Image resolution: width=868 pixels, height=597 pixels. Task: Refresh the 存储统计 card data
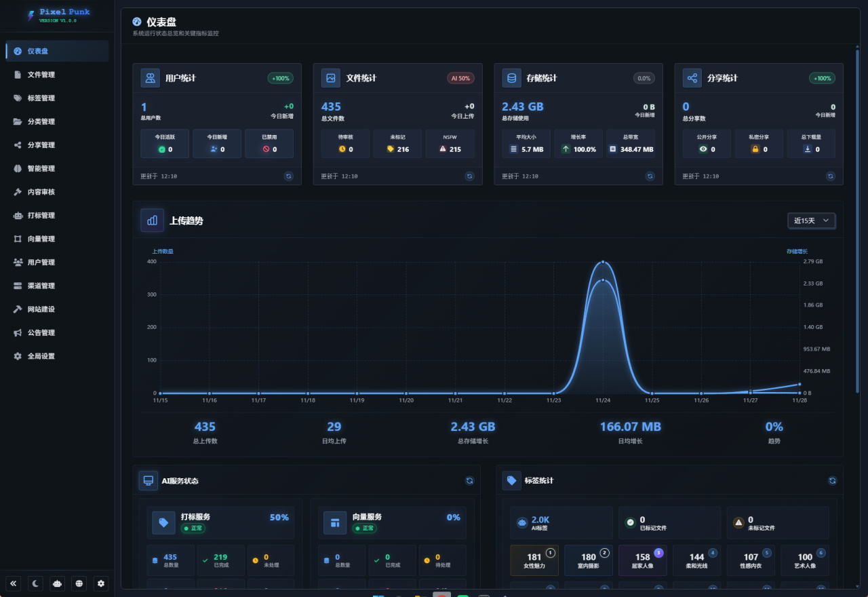click(650, 176)
